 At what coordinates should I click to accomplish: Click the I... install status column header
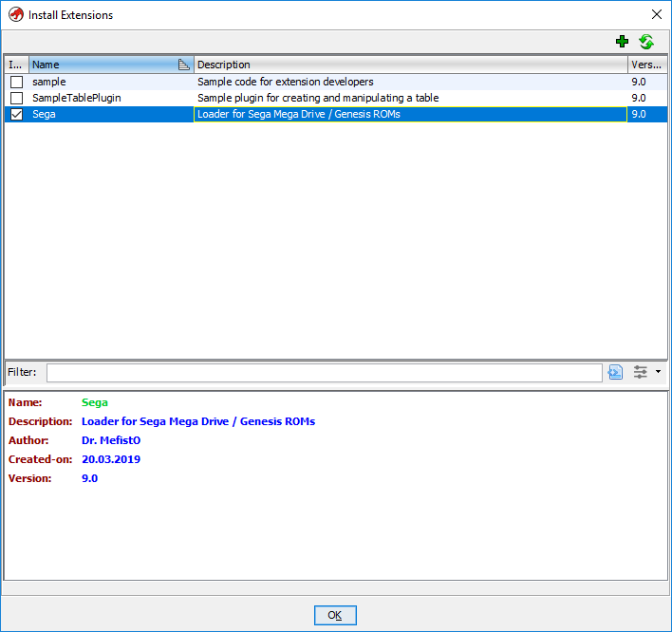[x=17, y=65]
